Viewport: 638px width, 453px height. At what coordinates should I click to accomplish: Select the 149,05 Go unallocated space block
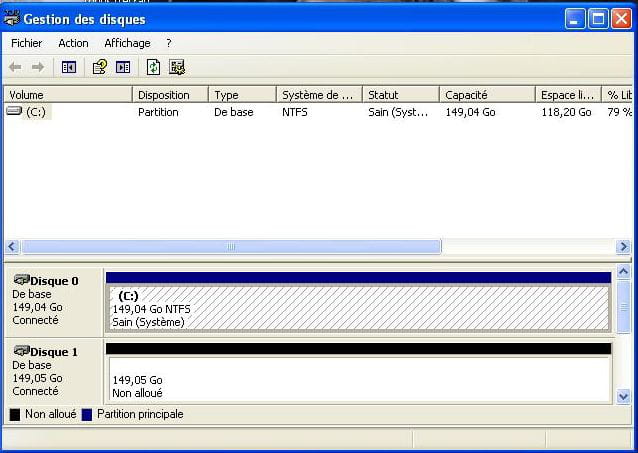357,380
